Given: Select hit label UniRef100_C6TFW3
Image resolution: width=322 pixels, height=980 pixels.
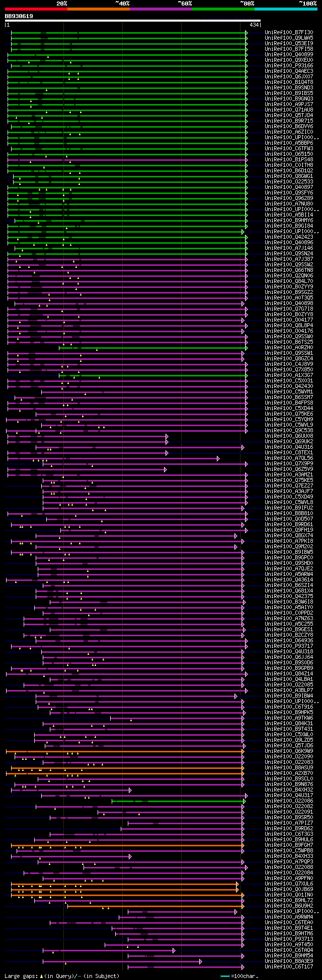Looking at the screenshot, I should 289,148.
